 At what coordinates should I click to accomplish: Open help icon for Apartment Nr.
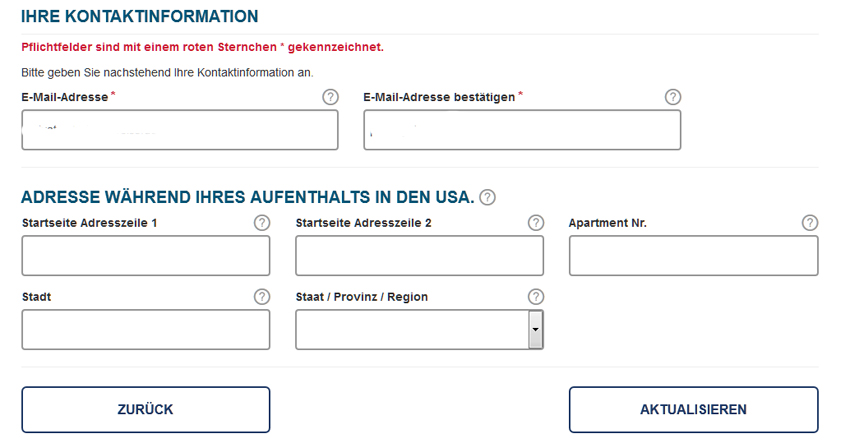tap(810, 223)
